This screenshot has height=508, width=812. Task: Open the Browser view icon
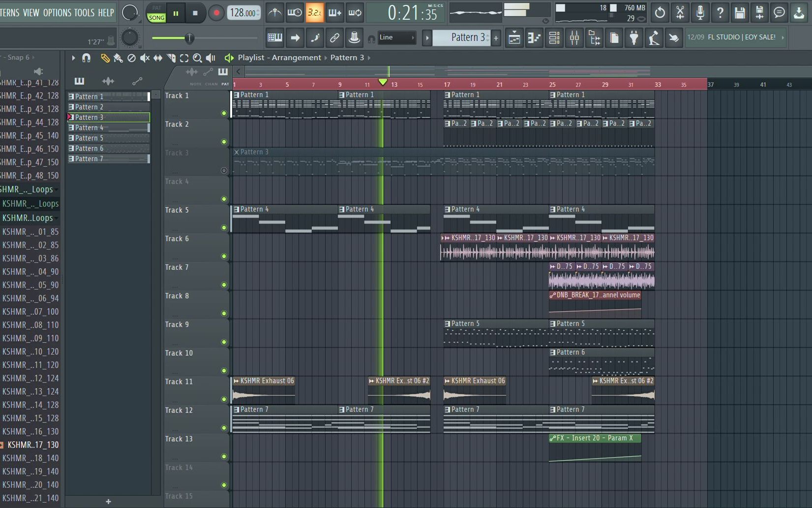pos(594,38)
